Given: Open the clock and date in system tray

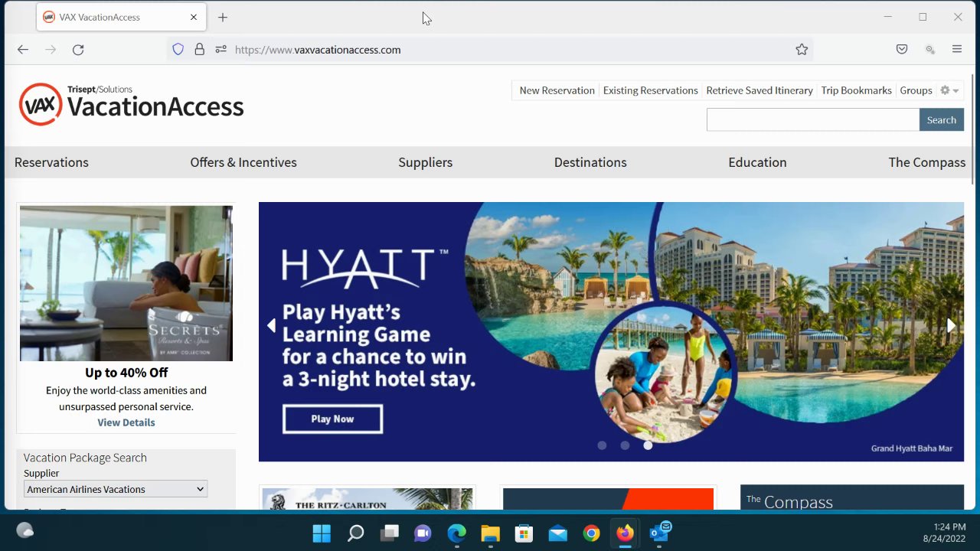Looking at the screenshot, I should pos(944,533).
